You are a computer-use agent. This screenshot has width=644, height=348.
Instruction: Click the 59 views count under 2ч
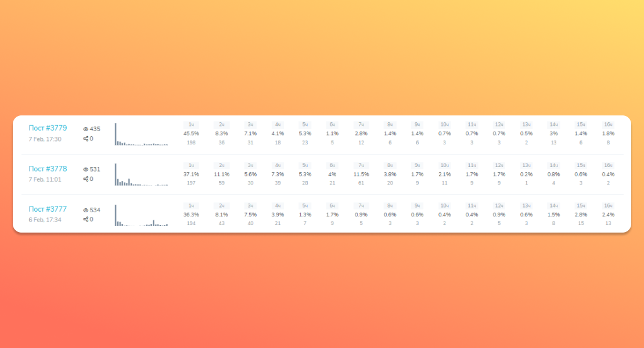pyautogui.click(x=221, y=183)
